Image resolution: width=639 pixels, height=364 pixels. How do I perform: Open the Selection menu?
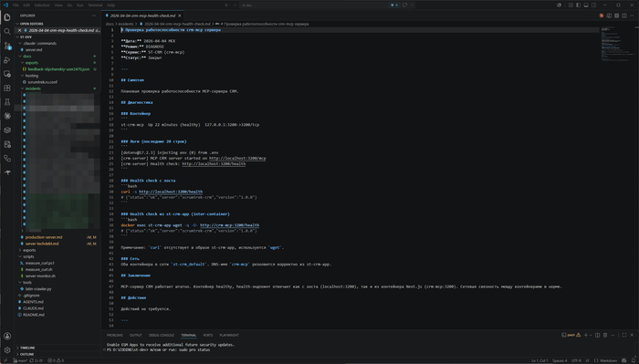coord(42,5)
